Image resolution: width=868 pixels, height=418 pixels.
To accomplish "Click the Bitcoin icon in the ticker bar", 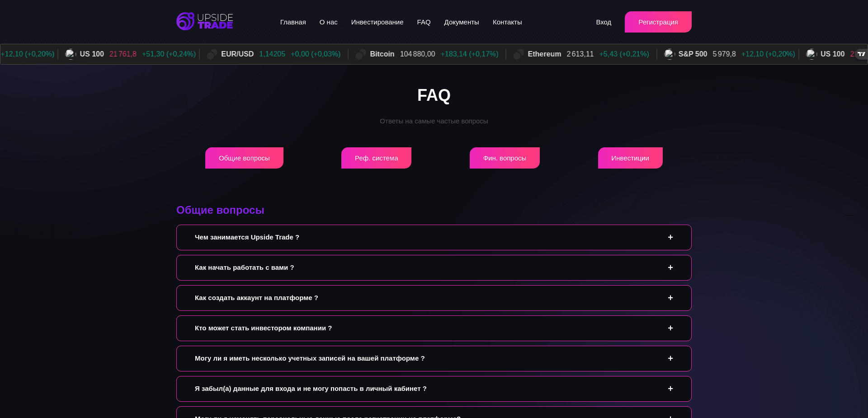I will click(360, 54).
